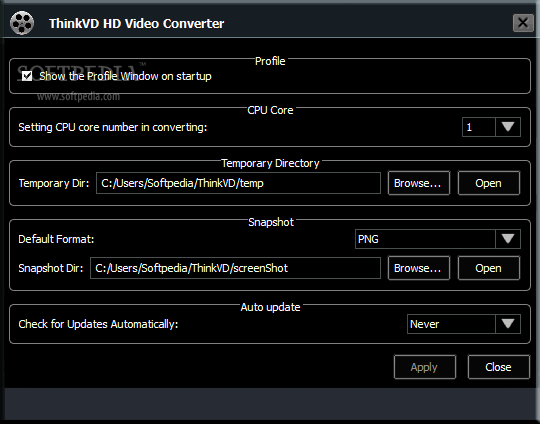This screenshot has height=424, width=540.
Task: Open the temporary directory folder
Action: pos(489,183)
